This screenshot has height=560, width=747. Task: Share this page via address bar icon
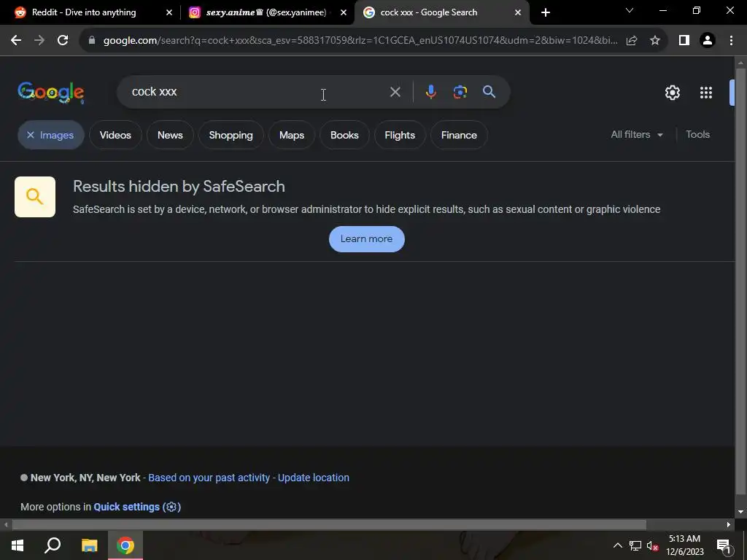pyautogui.click(x=632, y=41)
